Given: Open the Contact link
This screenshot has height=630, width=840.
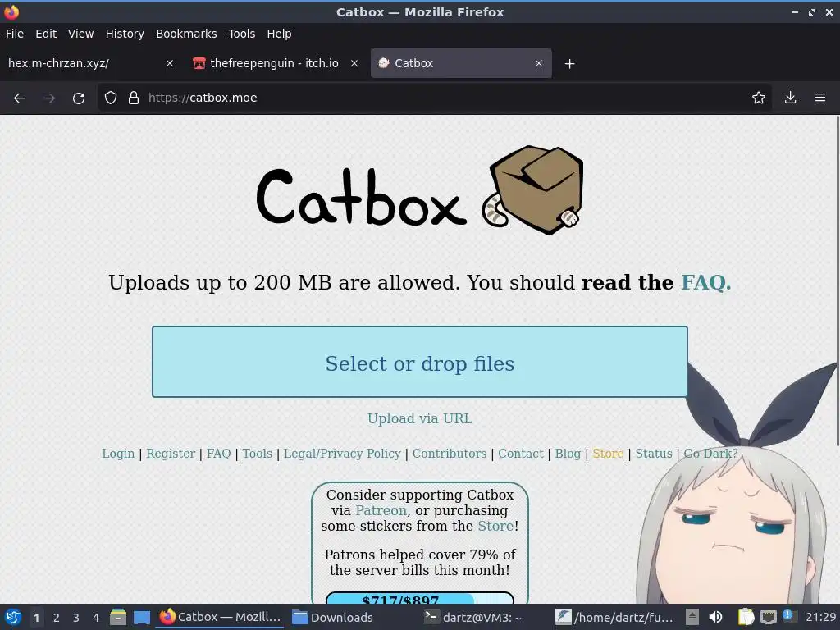Looking at the screenshot, I should click(521, 454).
